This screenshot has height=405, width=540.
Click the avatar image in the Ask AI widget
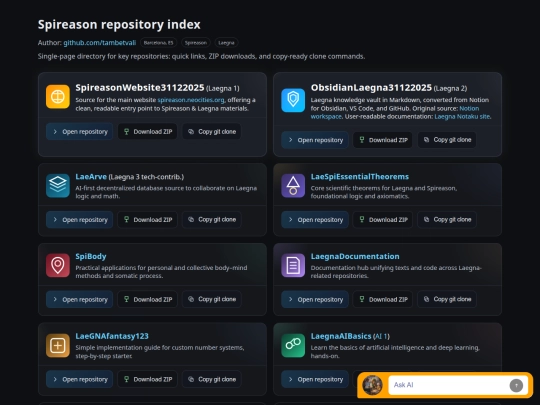372,385
